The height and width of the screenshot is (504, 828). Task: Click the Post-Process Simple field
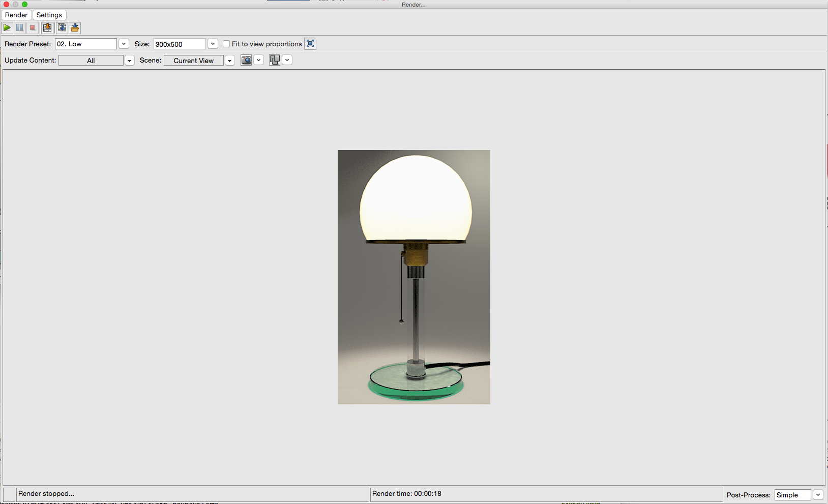point(792,495)
